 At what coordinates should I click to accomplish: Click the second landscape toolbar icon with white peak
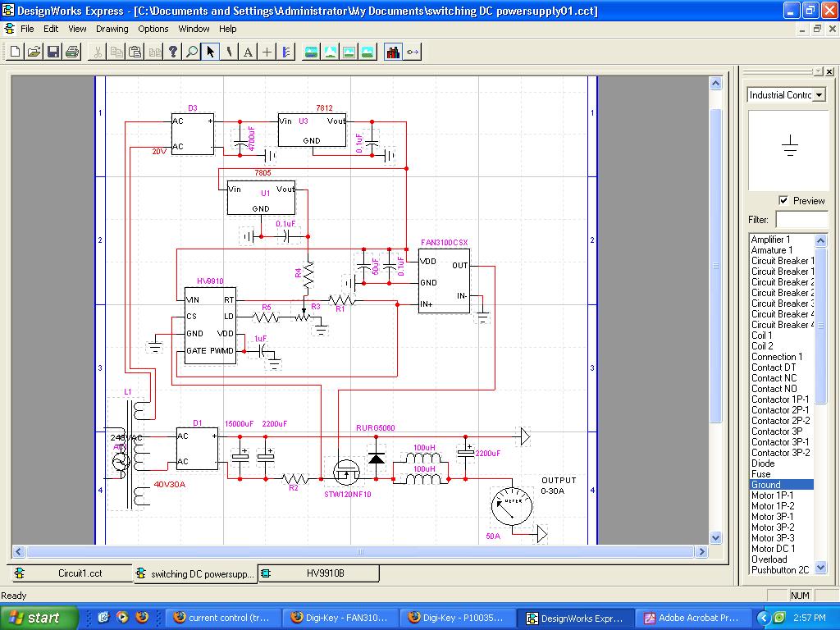click(x=330, y=52)
